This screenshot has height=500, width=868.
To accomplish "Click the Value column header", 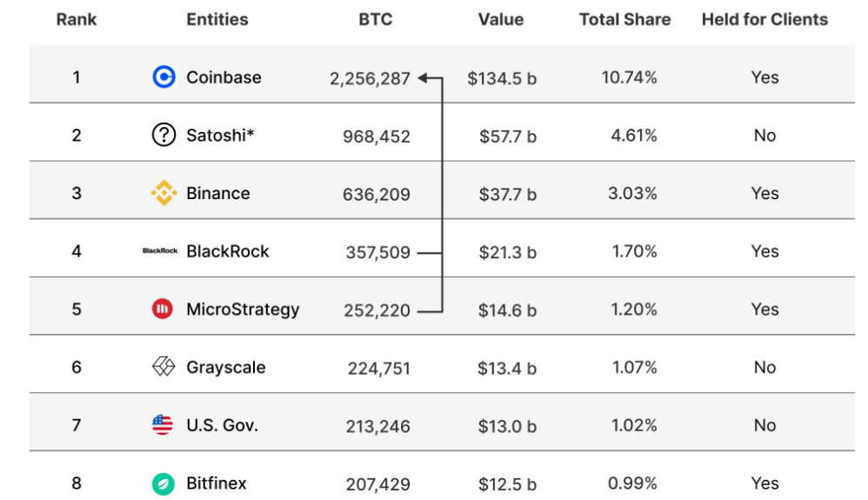I will (501, 19).
